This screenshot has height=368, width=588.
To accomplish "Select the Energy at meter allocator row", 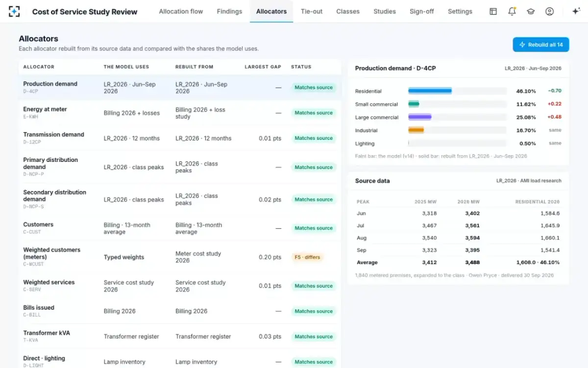I will (180, 113).
